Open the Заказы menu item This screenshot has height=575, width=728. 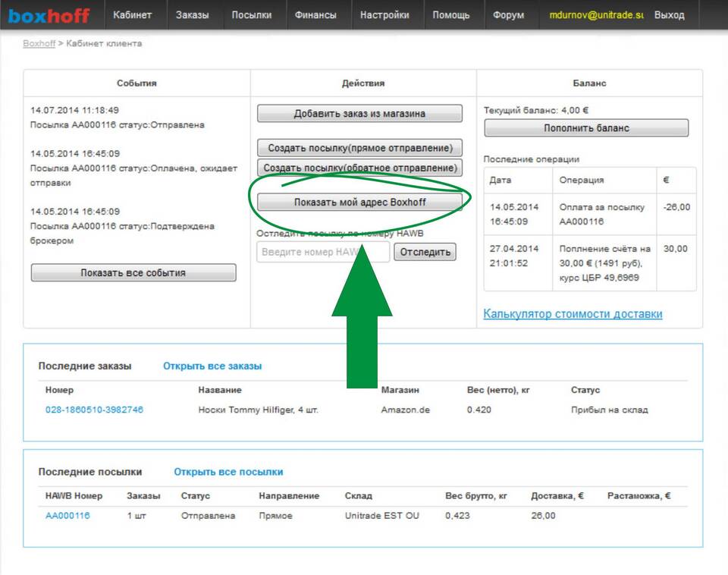pyautogui.click(x=192, y=15)
